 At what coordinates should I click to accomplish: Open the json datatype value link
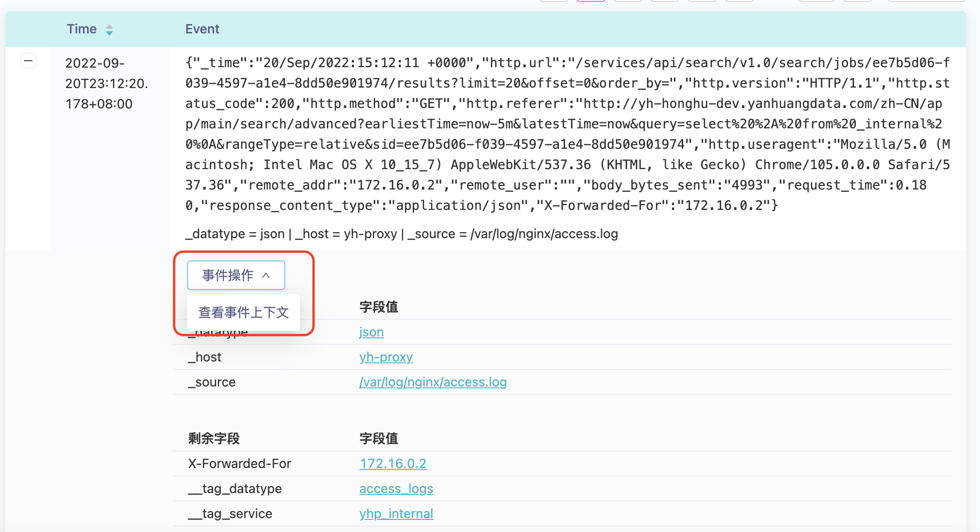[x=371, y=332]
